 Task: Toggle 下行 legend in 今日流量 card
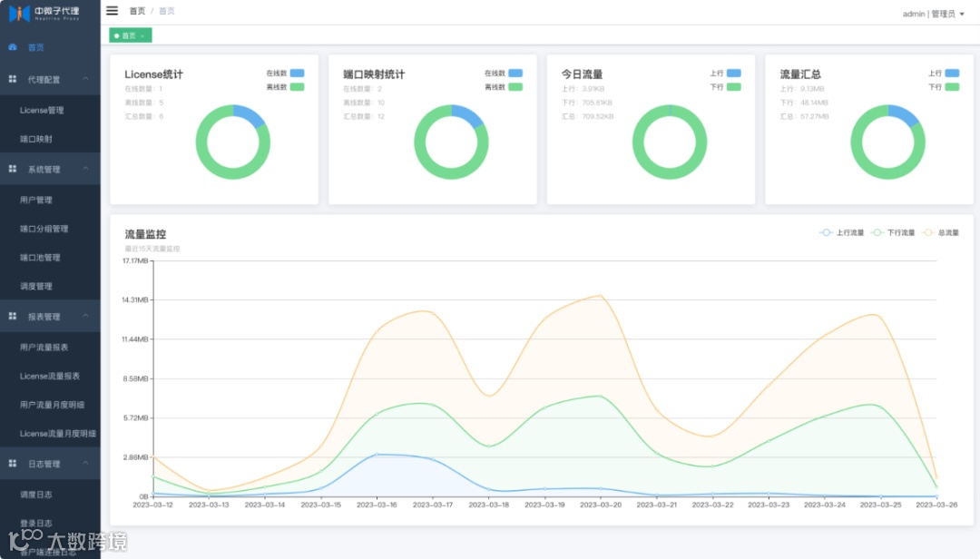(x=725, y=87)
